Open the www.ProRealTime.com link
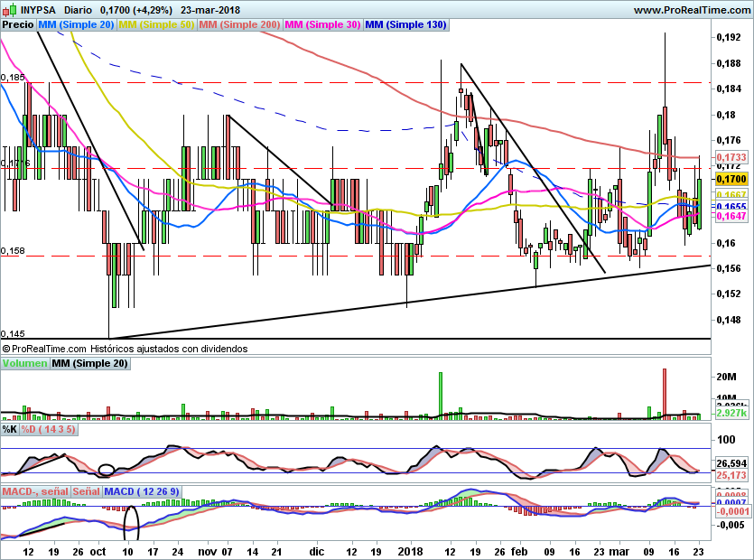The width and height of the screenshot is (754, 560). [692, 10]
